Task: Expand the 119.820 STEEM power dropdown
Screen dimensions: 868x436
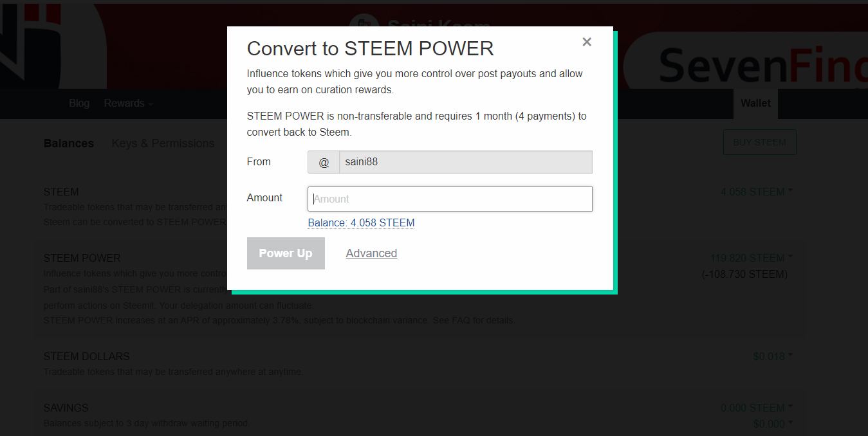Action: (x=752, y=258)
